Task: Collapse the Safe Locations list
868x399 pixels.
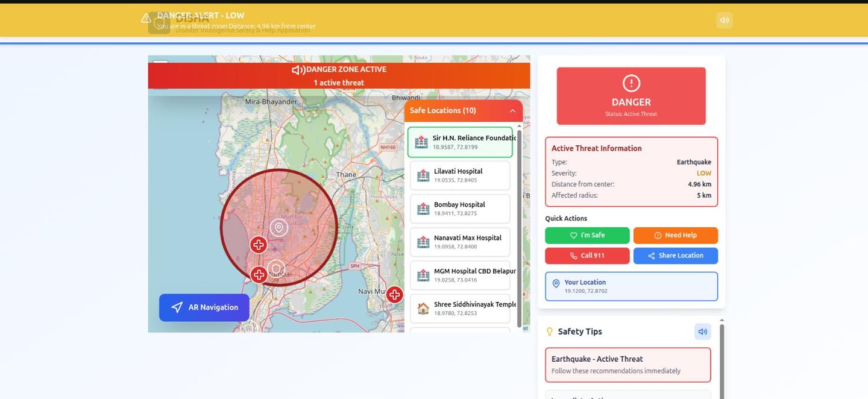Action: 512,111
